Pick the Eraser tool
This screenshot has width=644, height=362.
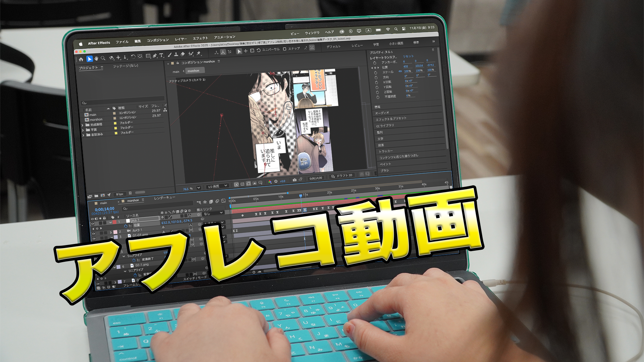tap(183, 54)
